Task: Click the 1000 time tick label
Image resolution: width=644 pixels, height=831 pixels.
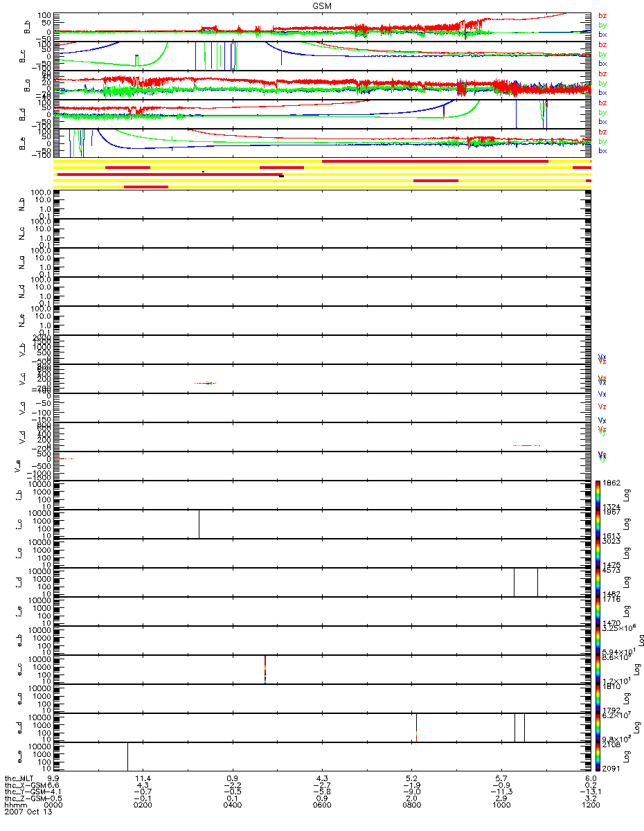Action: click(x=501, y=805)
